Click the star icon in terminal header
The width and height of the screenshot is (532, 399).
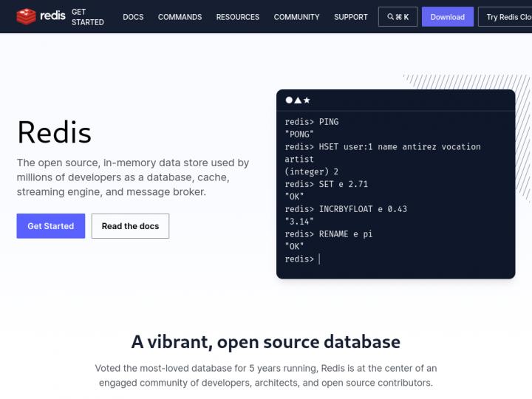click(307, 100)
